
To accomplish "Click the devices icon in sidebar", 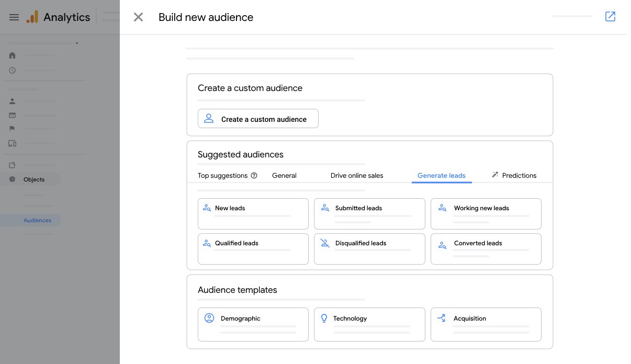I will click(13, 143).
